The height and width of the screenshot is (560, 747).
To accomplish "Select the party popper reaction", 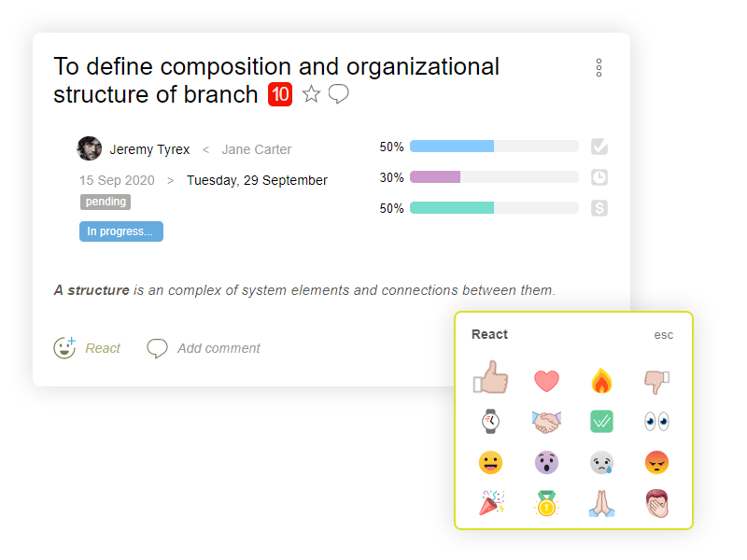I will [x=491, y=503].
